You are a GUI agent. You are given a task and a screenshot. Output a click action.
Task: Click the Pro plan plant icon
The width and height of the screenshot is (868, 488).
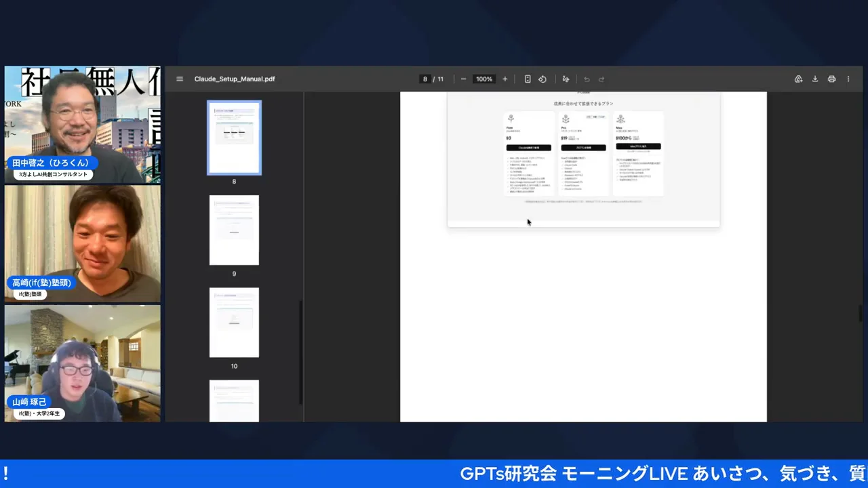566,119
